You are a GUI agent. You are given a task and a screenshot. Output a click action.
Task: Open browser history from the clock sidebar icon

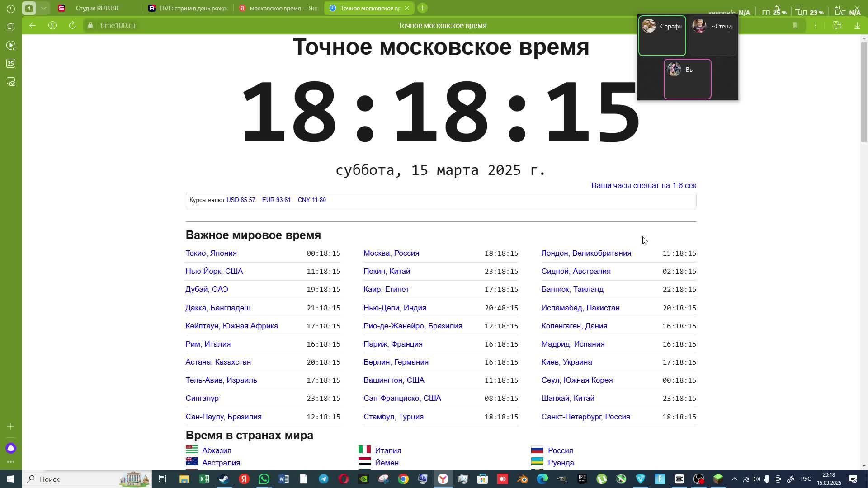11,9
